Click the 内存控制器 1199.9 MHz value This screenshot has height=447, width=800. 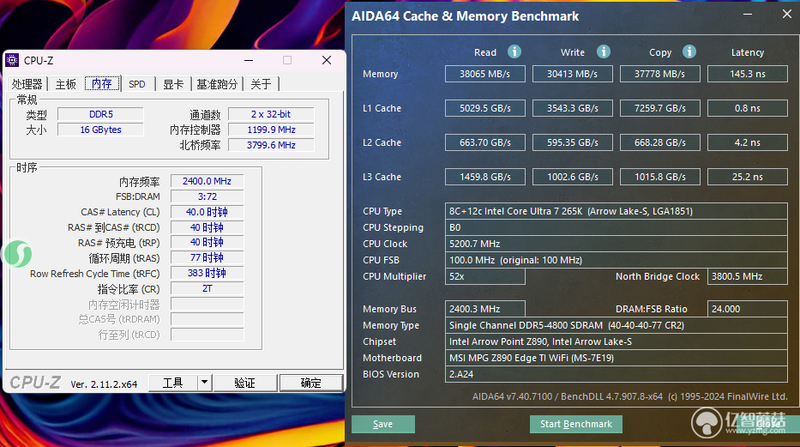pyautogui.click(x=271, y=130)
